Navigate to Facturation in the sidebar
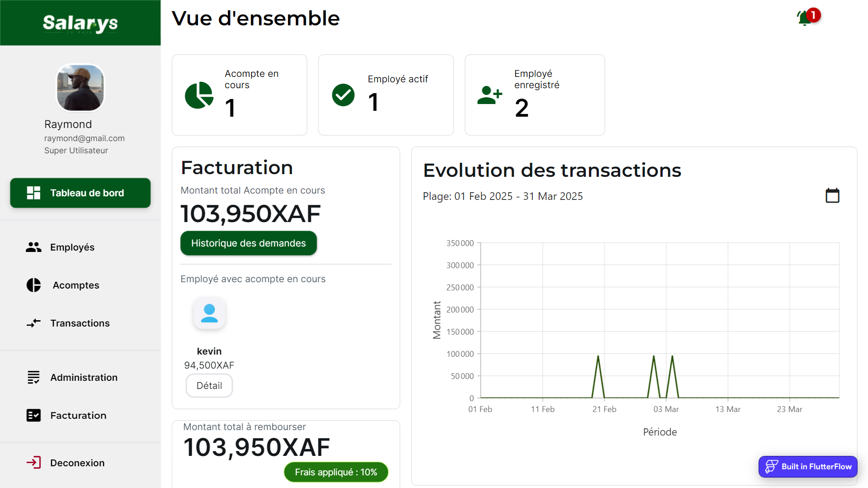The height and width of the screenshot is (488, 868). coord(78,416)
